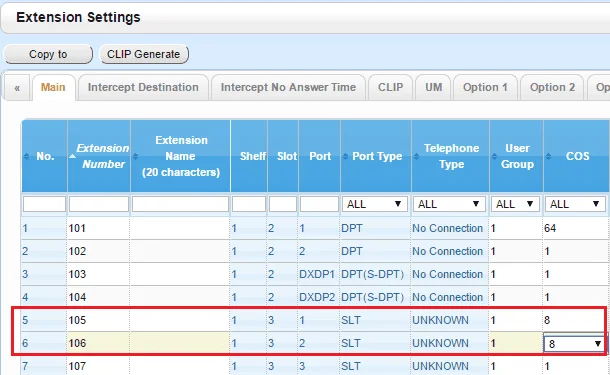Select extension number 106 cell
This screenshot has height=375, width=610.
pos(98,343)
